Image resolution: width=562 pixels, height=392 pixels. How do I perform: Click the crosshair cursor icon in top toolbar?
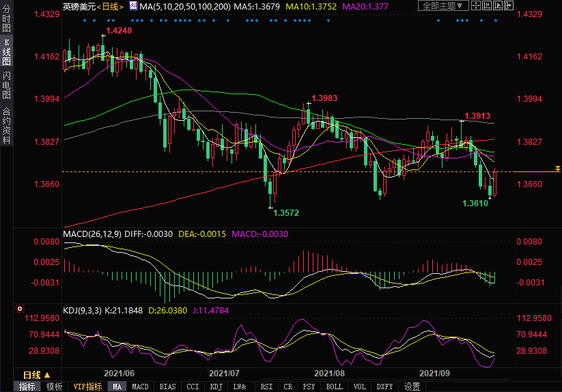(x=477, y=6)
